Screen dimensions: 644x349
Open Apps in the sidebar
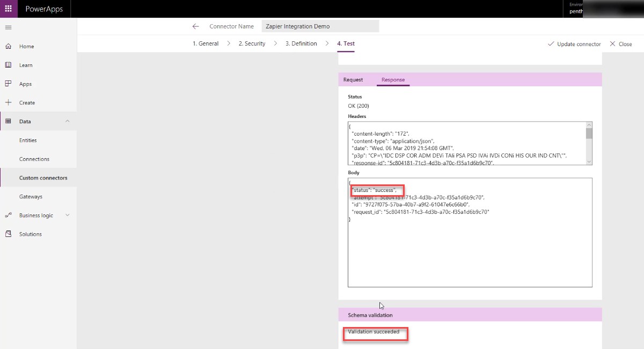click(25, 84)
